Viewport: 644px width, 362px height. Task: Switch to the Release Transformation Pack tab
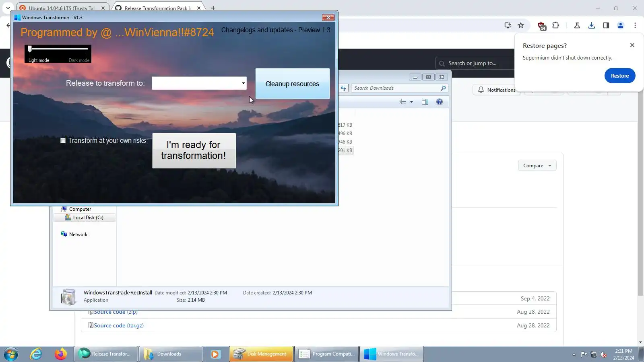point(157,8)
